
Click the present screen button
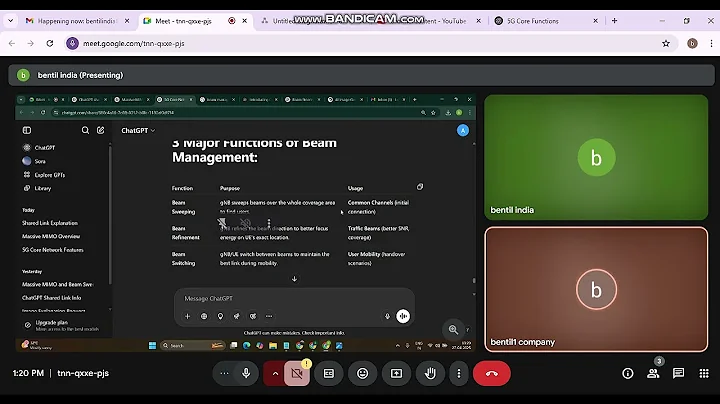[x=396, y=373]
